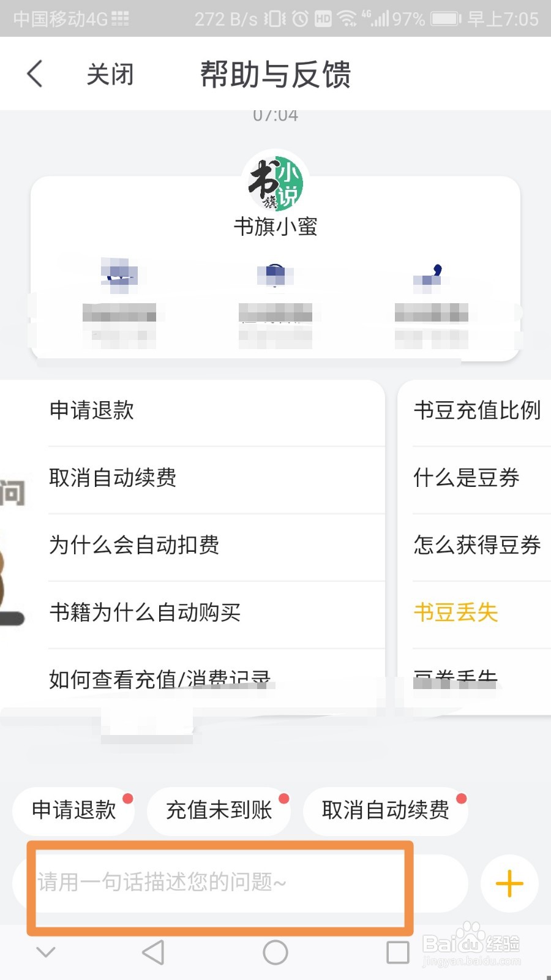This screenshot has width=551, height=980.
Task: Select 什么是豆券 question
Action: click(467, 478)
